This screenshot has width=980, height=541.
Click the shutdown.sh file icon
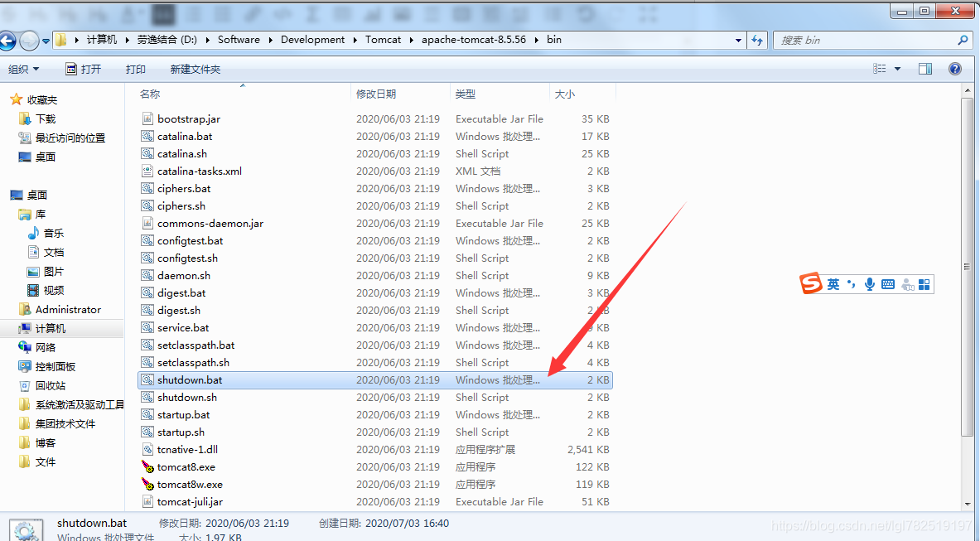click(147, 397)
